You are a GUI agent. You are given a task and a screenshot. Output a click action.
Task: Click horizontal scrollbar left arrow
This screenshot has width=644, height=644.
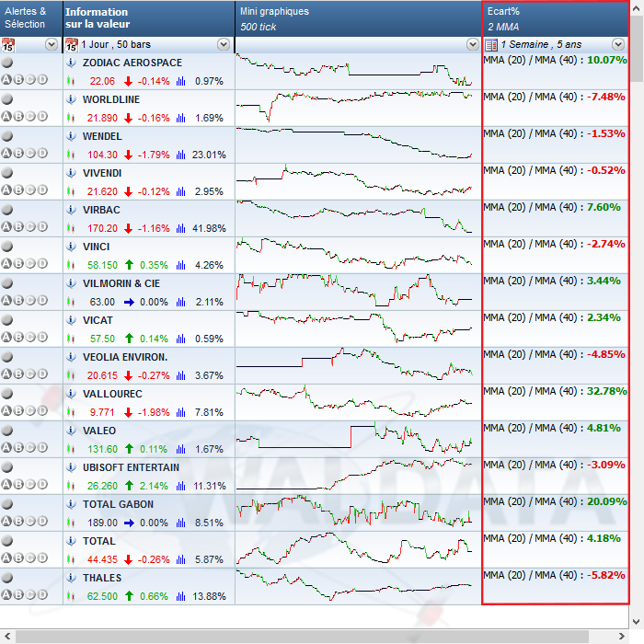7,637
